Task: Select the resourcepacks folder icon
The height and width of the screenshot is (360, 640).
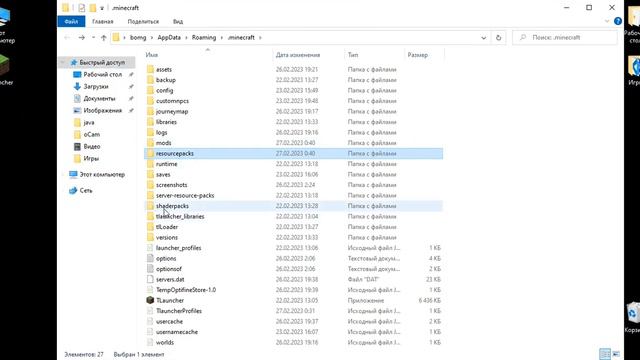Action: [150, 153]
